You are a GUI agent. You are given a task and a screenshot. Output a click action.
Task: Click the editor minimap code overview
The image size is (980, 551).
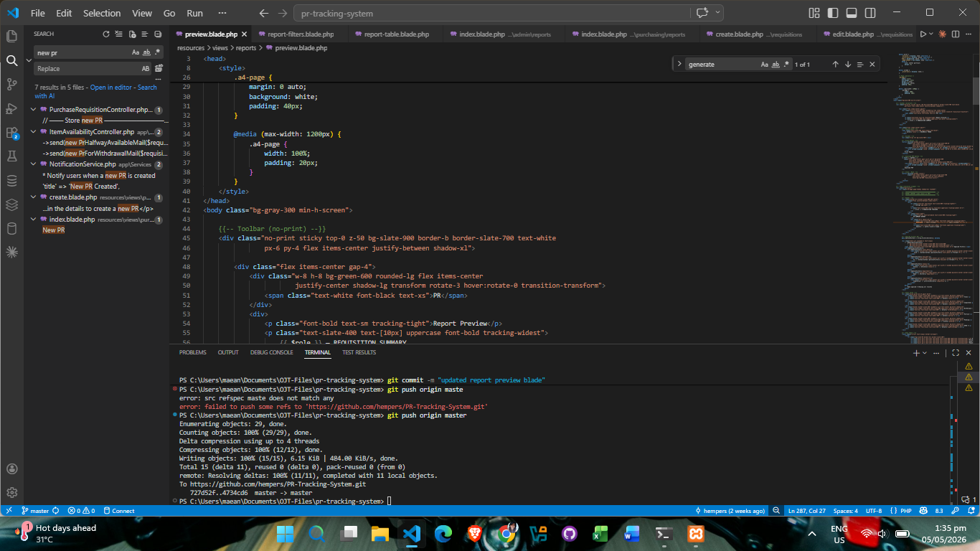[931, 194]
